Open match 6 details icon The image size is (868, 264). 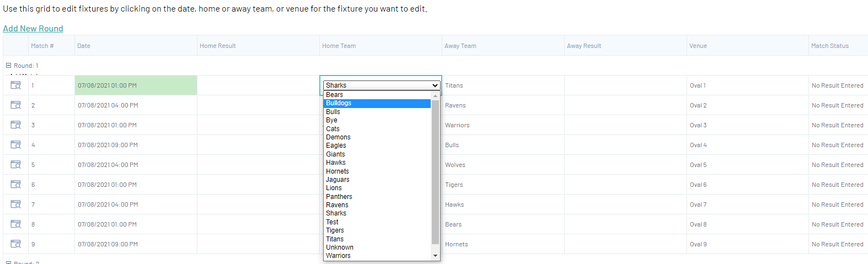(15, 185)
